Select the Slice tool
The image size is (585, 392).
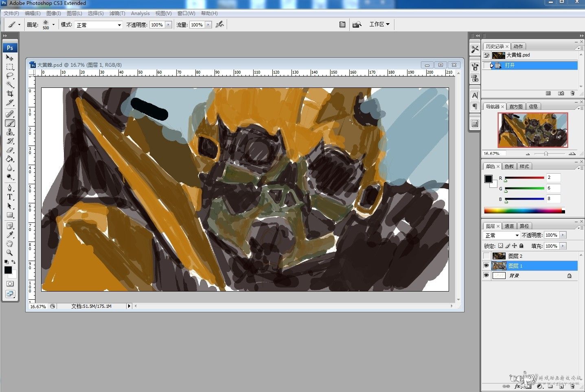pyautogui.click(x=10, y=102)
